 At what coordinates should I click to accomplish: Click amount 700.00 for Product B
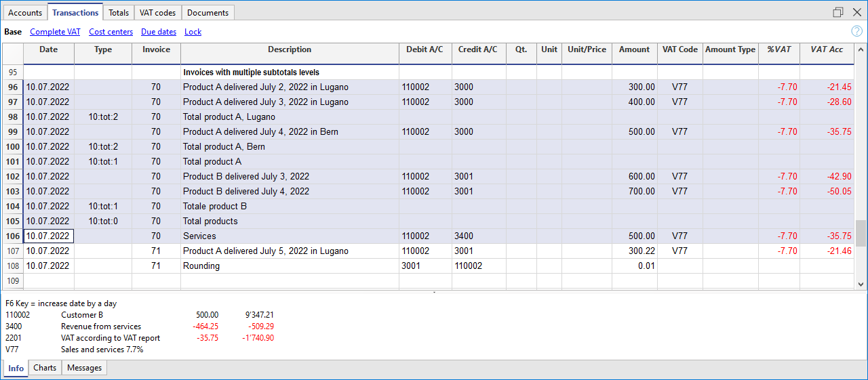point(634,192)
